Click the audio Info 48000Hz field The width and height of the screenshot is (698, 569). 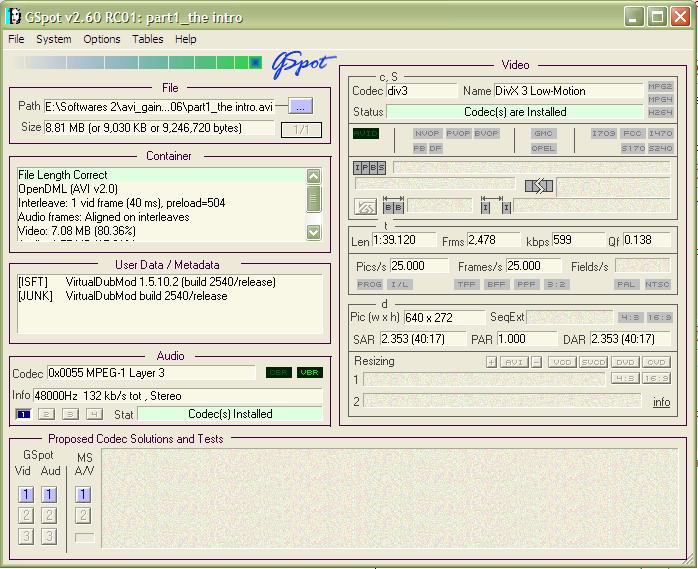(178, 395)
